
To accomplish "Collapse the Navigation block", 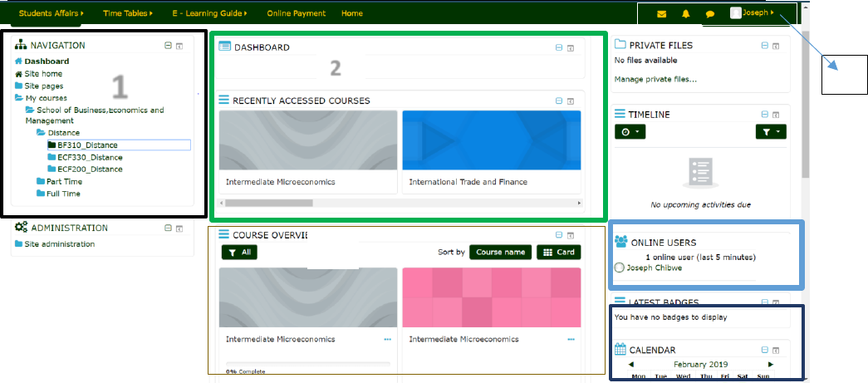I will click(169, 46).
